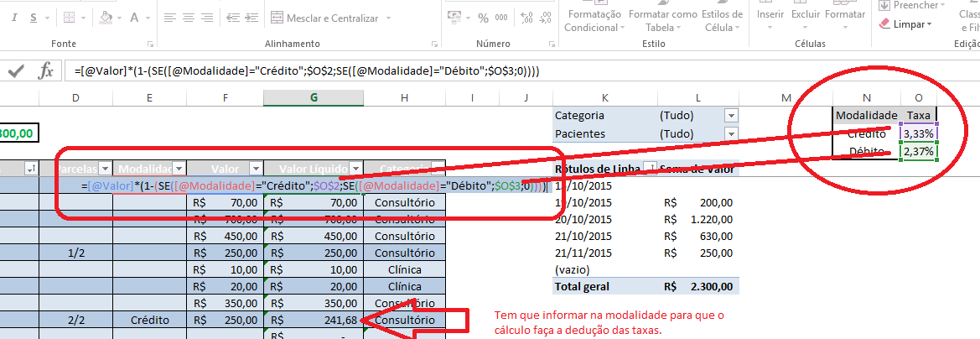Open the font color dropdown arrow
The width and height of the screenshot is (980, 339).
tap(148, 18)
